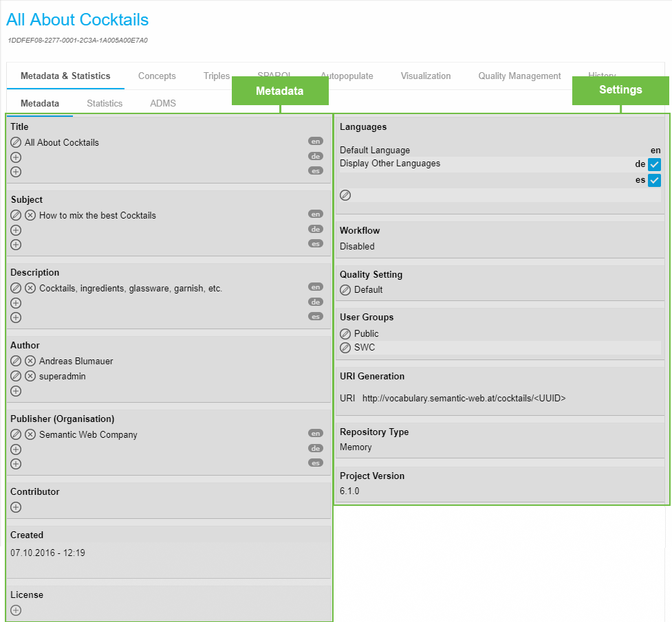Screen dimensions: 672x622
Task: Edit the Description text entry
Action: coord(16,288)
